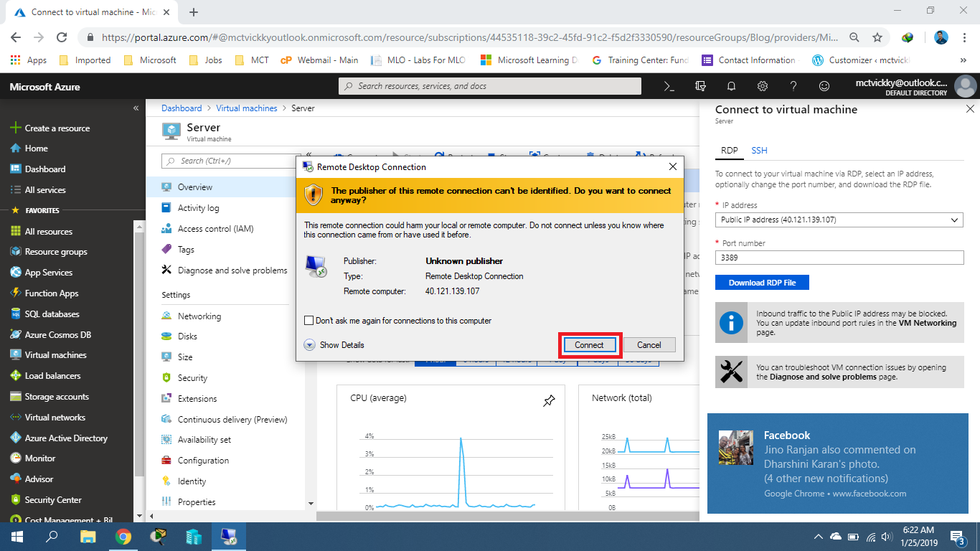Screen dimensions: 980x551
Task: Click the Windows Start button
Action: pos(17,536)
